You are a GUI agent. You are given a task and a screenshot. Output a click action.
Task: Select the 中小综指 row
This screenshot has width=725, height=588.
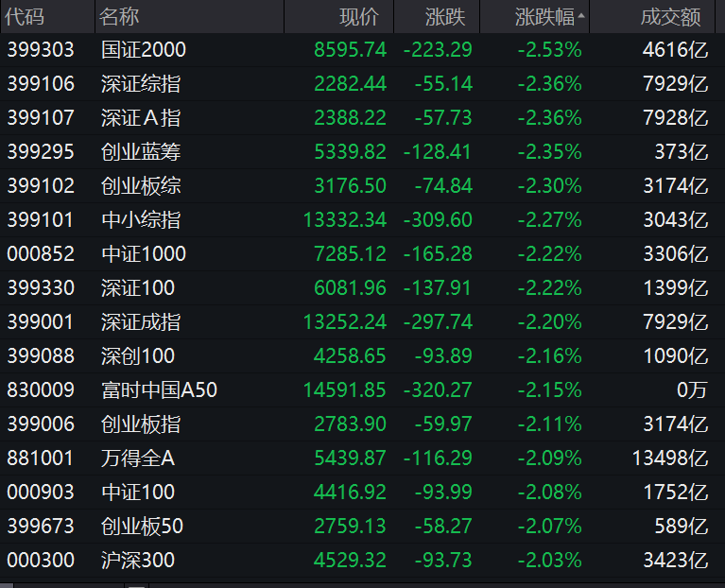141,220
